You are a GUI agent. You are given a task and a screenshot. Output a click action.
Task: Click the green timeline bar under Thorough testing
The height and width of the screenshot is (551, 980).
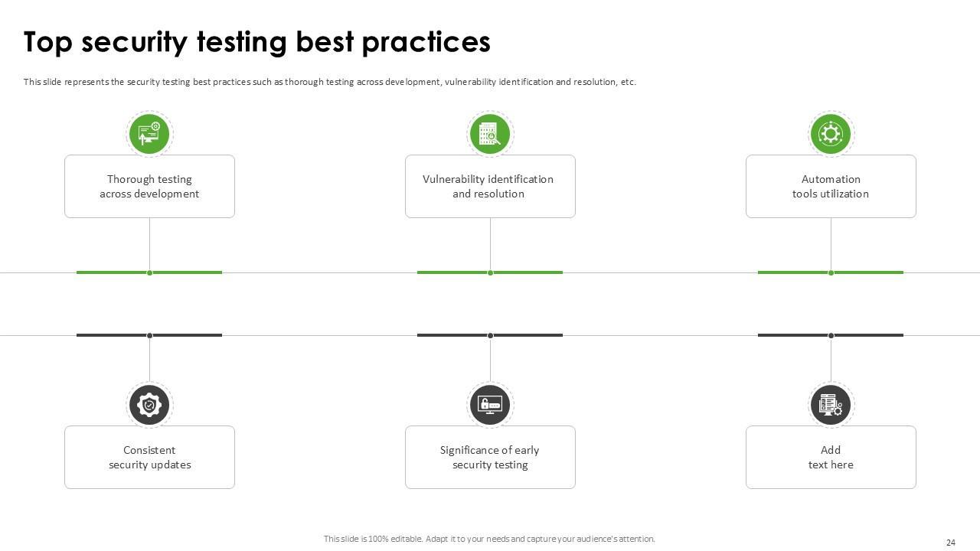(x=115, y=272)
